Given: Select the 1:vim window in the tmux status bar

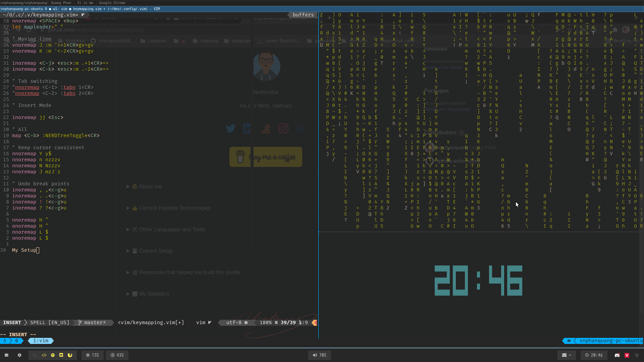Looking at the screenshot, I should (x=41, y=341).
